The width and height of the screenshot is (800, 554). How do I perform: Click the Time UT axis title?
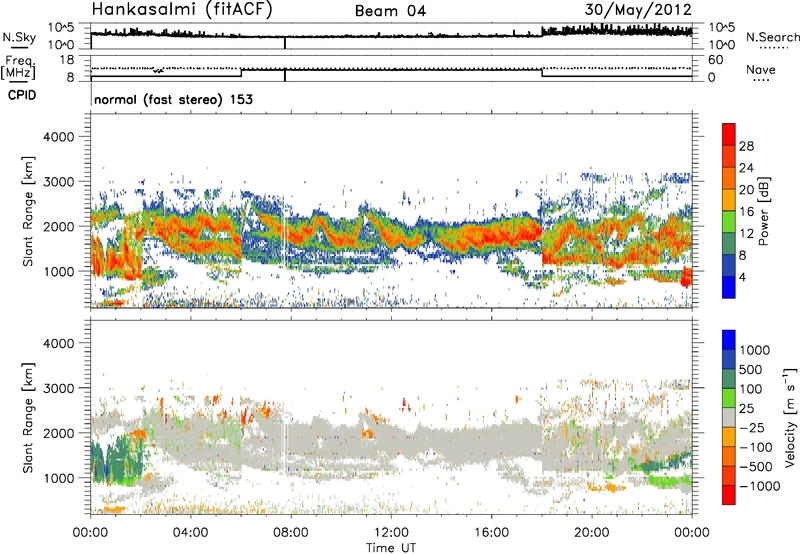click(x=391, y=548)
